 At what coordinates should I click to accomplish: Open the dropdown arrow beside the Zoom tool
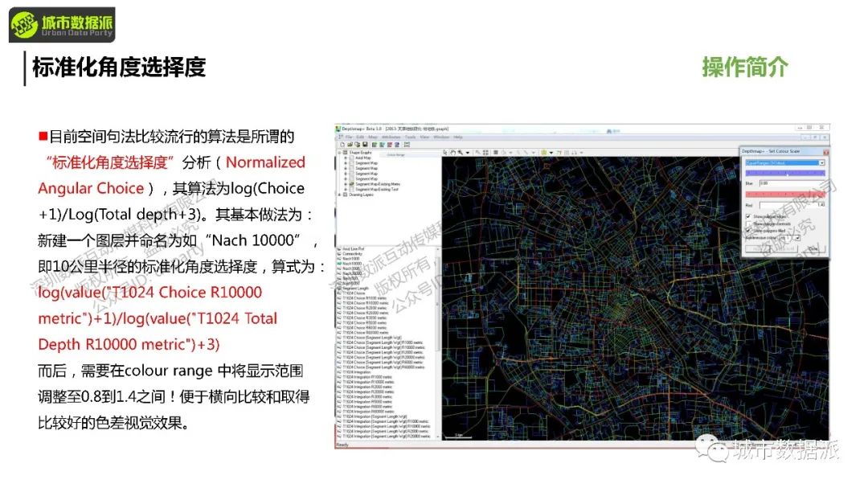pos(467,152)
